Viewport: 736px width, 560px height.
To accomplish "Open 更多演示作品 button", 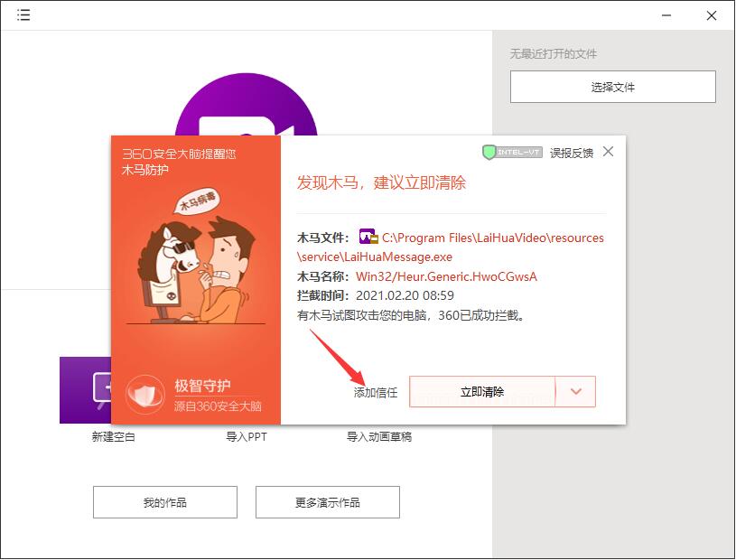I will pos(328,502).
